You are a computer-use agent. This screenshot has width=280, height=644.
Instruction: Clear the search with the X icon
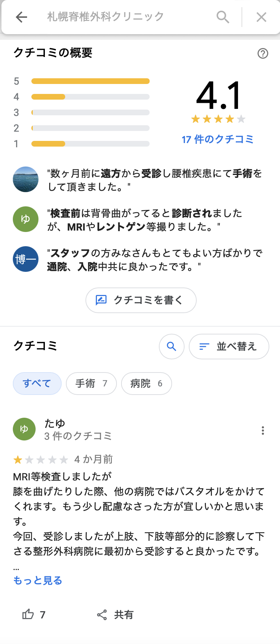point(261,17)
